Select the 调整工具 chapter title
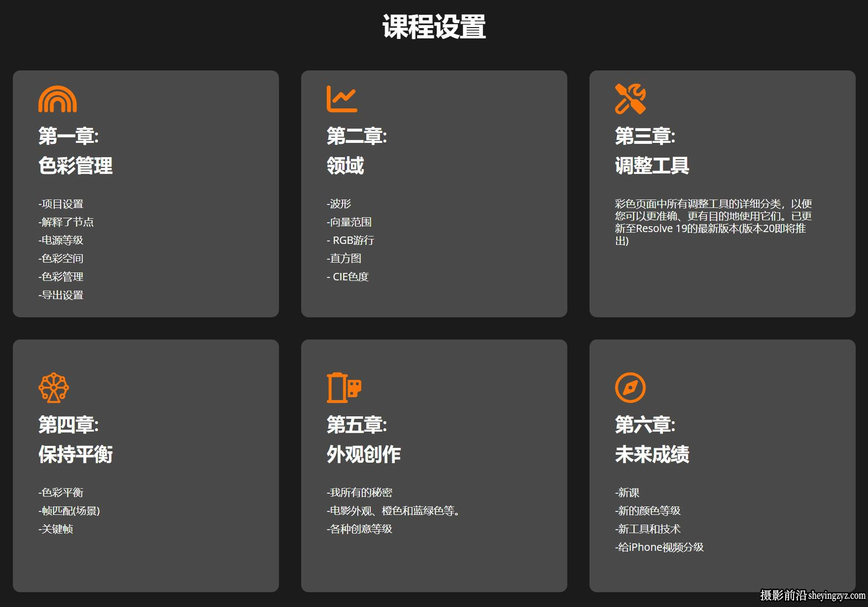Screen dimensions: 868x607 [652, 166]
